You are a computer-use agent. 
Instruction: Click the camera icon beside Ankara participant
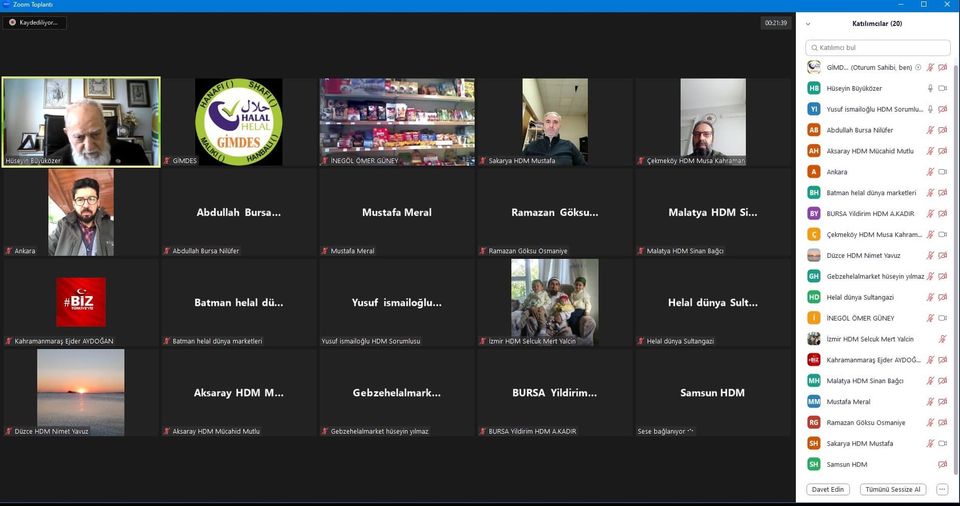click(x=942, y=172)
